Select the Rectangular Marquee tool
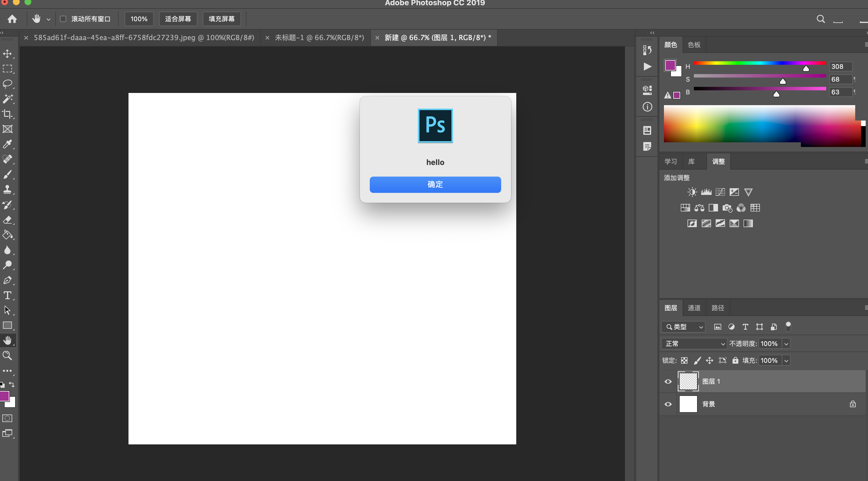 (8, 69)
